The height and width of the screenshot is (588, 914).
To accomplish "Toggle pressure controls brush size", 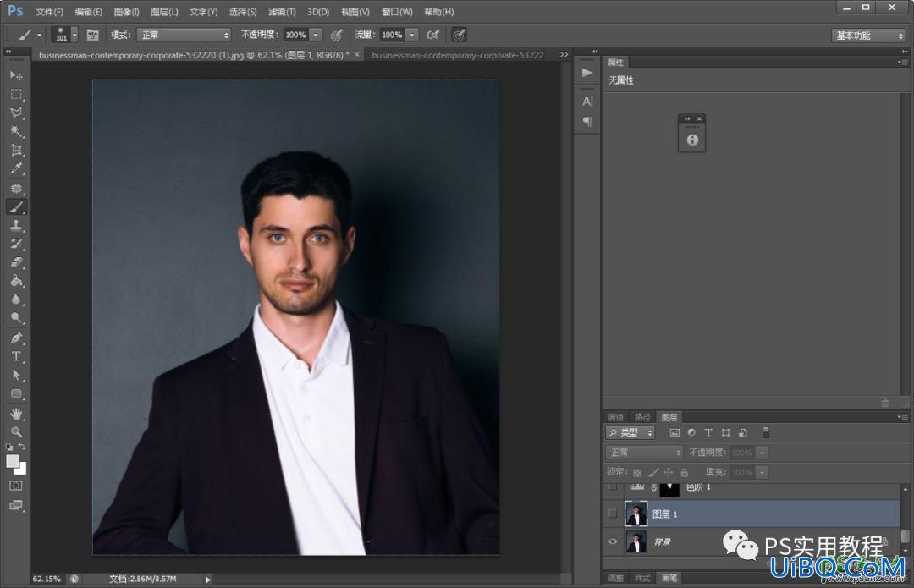I will click(460, 35).
